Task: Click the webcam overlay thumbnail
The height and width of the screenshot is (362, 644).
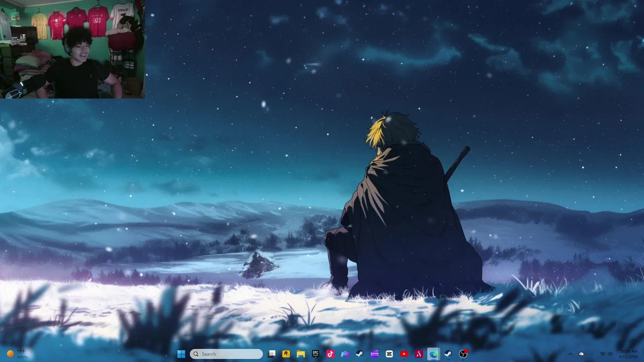Action: click(x=72, y=49)
